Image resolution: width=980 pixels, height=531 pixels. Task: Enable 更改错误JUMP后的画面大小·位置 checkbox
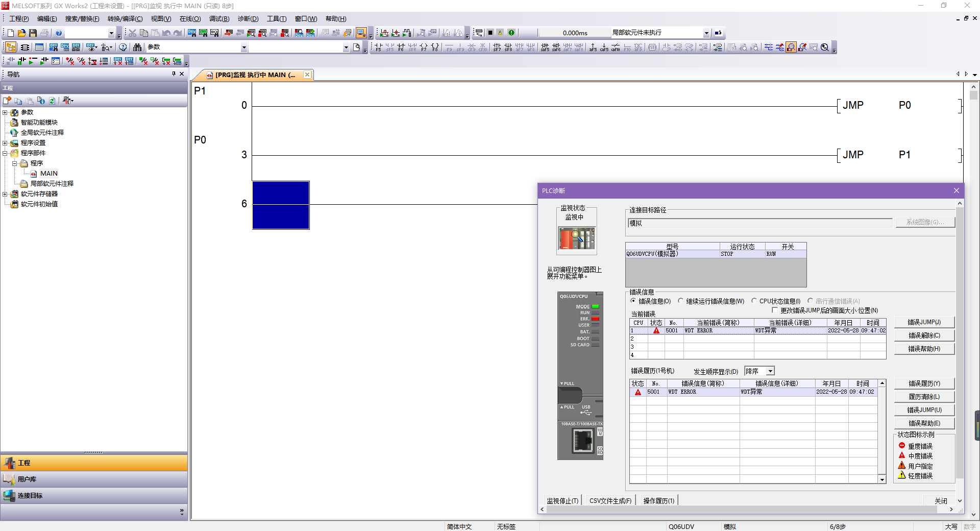coord(775,310)
